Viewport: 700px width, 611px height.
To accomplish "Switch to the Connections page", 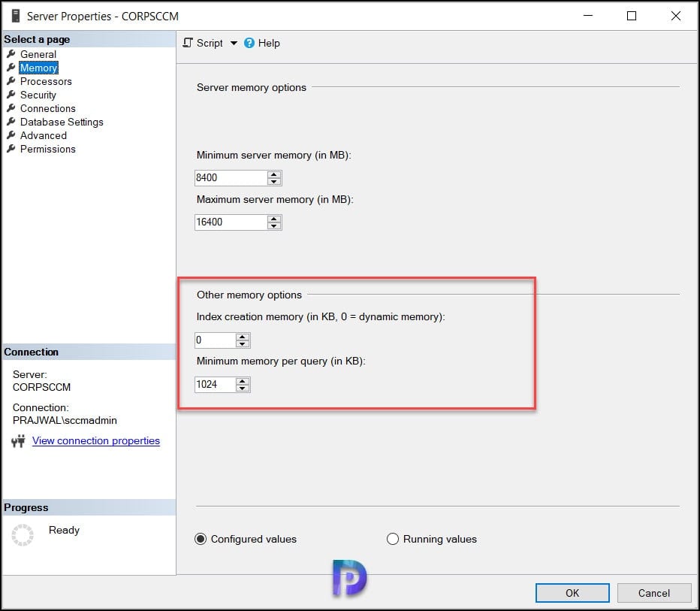I will click(48, 108).
